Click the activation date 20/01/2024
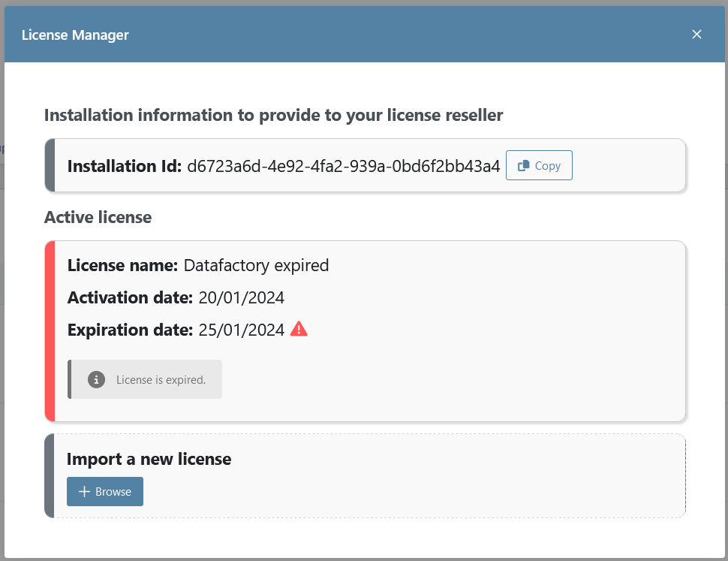The height and width of the screenshot is (561, 728). [x=242, y=297]
